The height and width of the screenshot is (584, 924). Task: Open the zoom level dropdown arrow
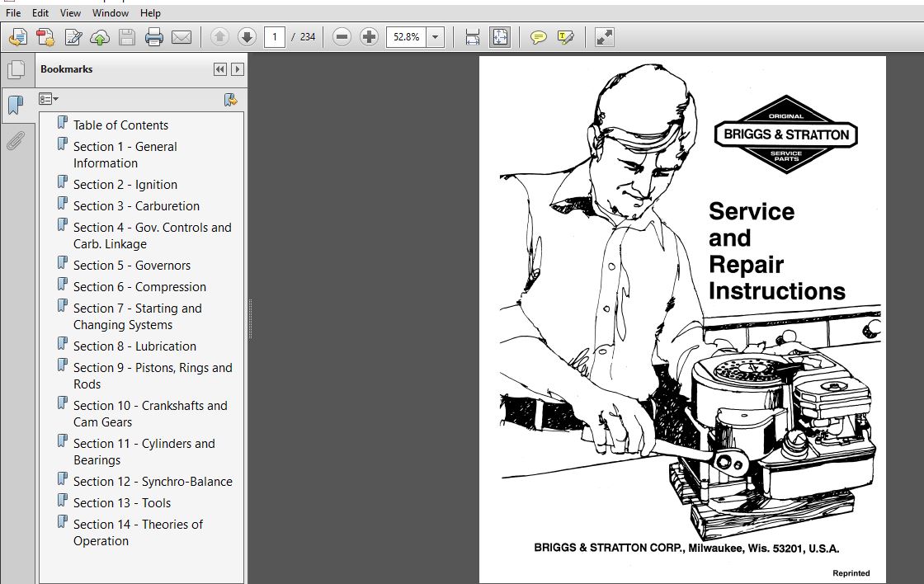(435, 37)
